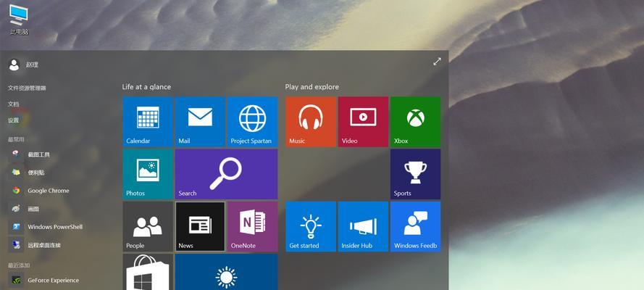The width and height of the screenshot is (644, 290).
Task: Open the Windows Feedback tile
Action: point(415,226)
